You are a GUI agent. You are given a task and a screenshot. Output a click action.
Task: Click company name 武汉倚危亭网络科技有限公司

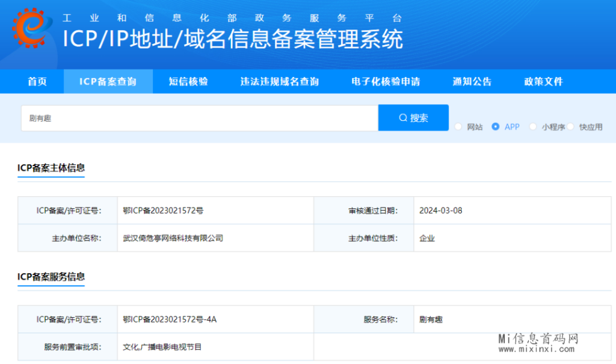[x=173, y=238]
